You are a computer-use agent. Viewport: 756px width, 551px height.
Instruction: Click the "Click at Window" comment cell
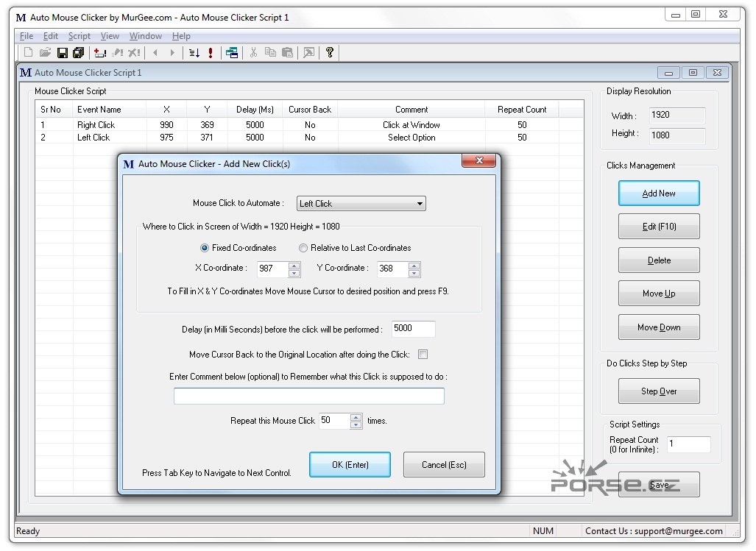point(411,125)
